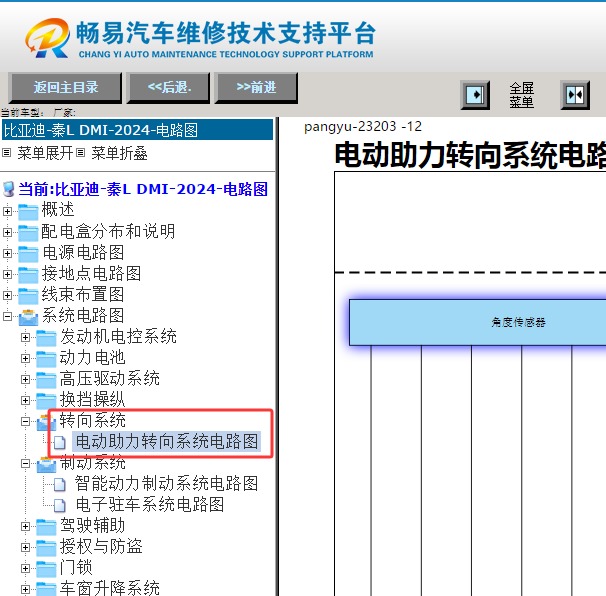Click the 电源电路图 folder icon

[28, 254]
